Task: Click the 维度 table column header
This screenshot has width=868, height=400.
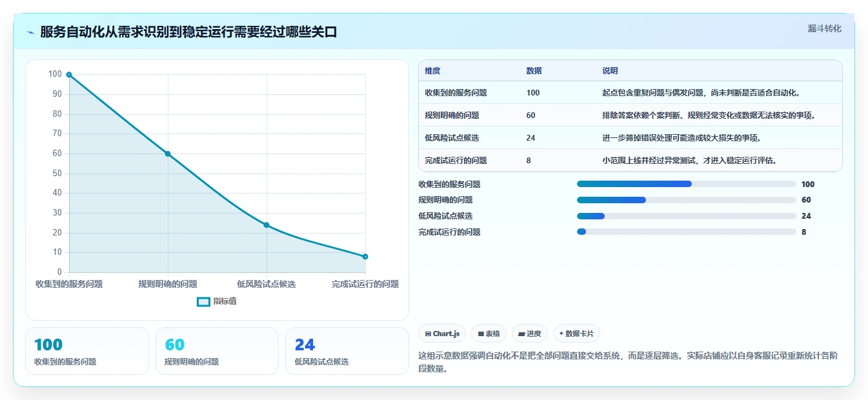Action: pyautogui.click(x=432, y=71)
